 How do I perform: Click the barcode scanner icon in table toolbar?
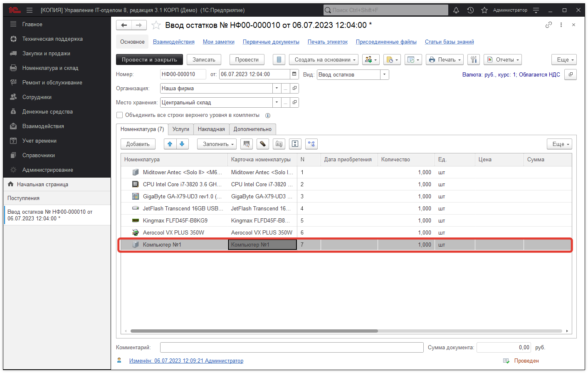pos(247,144)
